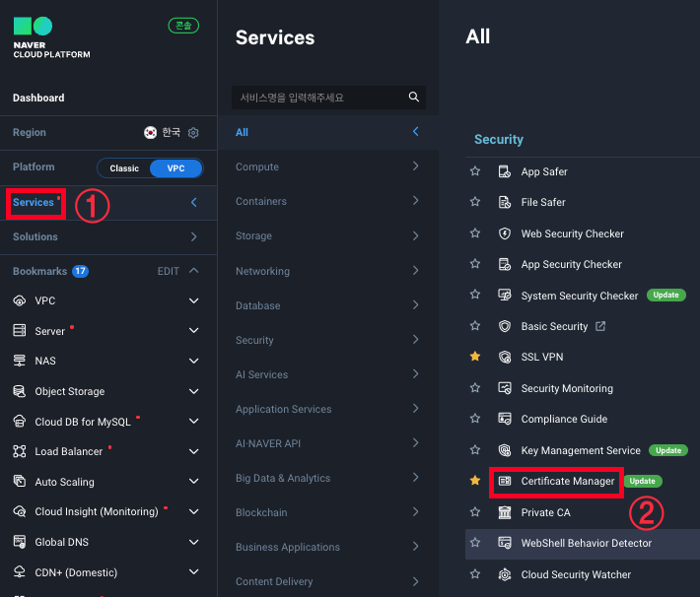Open the Database category
This screenshot has height=597, width=700.
click(328, 305)
